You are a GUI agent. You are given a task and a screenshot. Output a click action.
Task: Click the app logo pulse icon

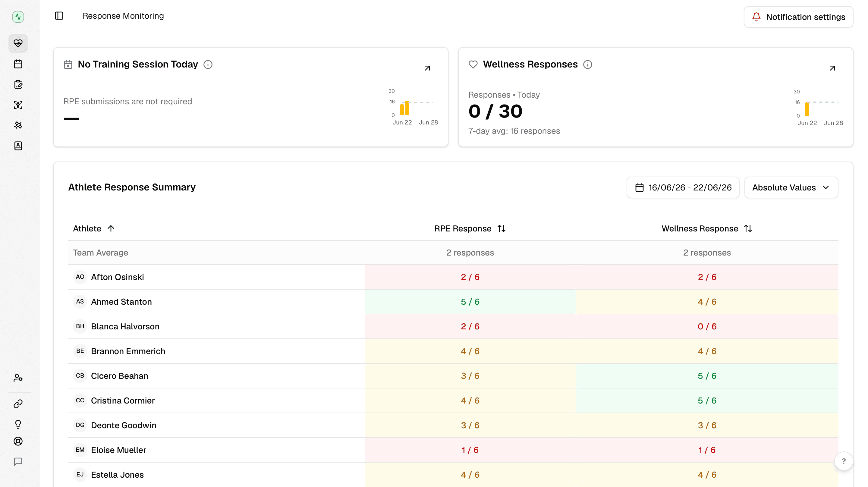point(18,17)
